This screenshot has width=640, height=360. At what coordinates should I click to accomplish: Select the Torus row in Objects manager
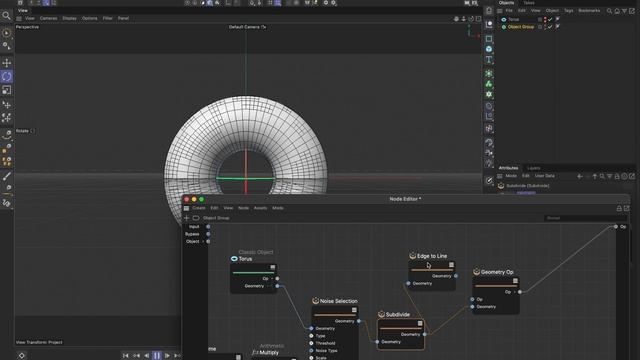(x=513, y=19)
